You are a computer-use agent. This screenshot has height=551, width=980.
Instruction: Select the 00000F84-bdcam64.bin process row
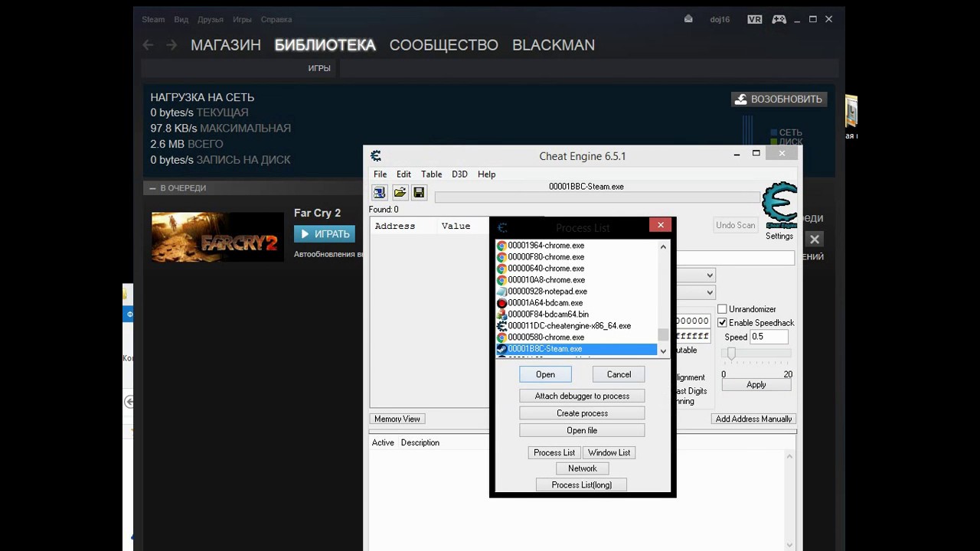[577, 315]
